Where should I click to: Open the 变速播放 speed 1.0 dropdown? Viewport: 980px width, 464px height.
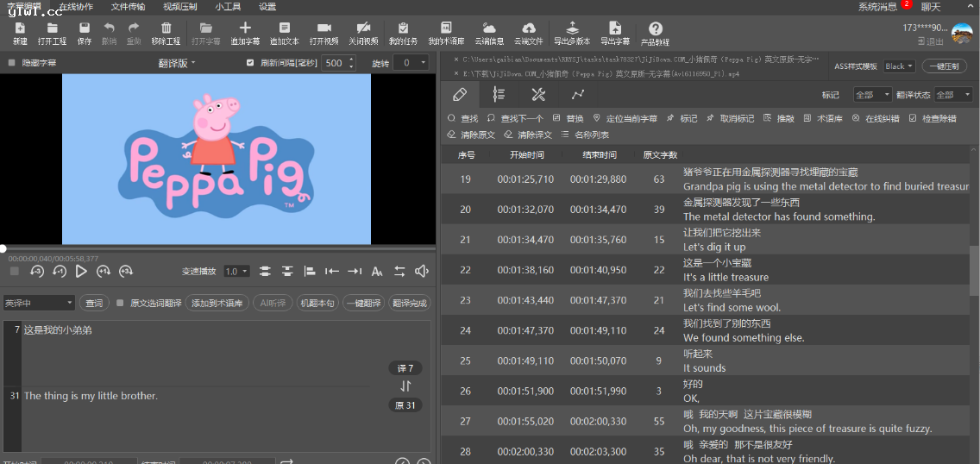tap(237, 271)
